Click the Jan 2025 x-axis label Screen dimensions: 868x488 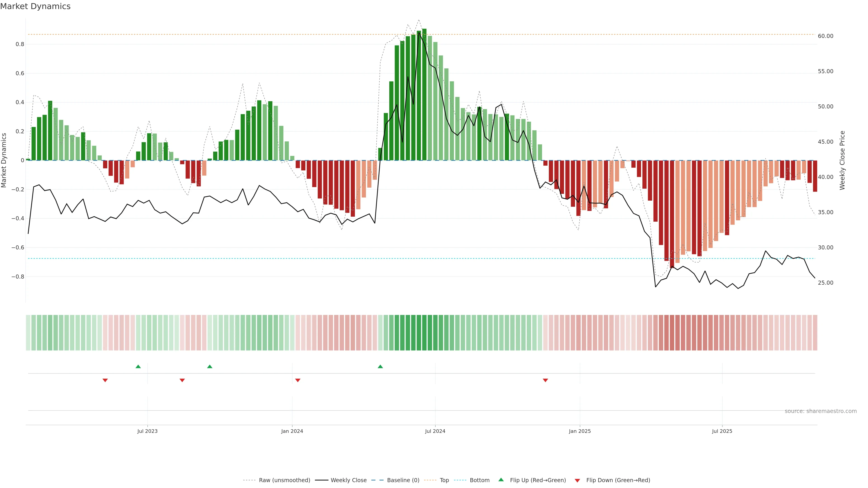click(x=580, y=431)
